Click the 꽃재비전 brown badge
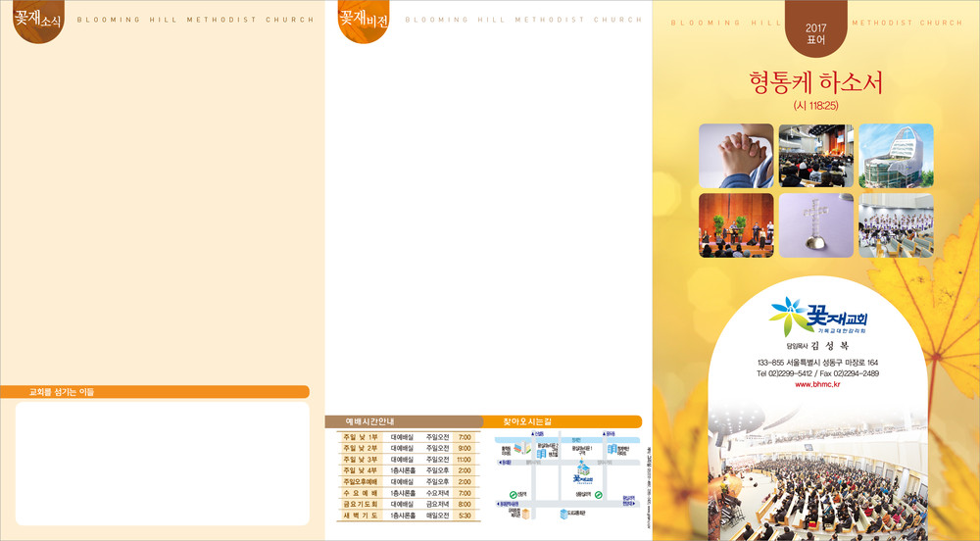The width and height of the screenshot is (980, 541). pos(363,20)
